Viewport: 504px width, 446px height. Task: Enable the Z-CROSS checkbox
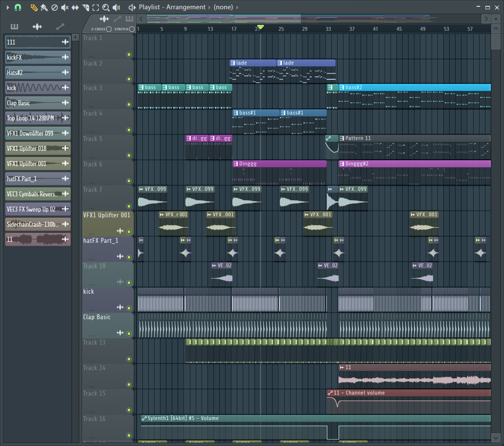click(x=109, y=29)
